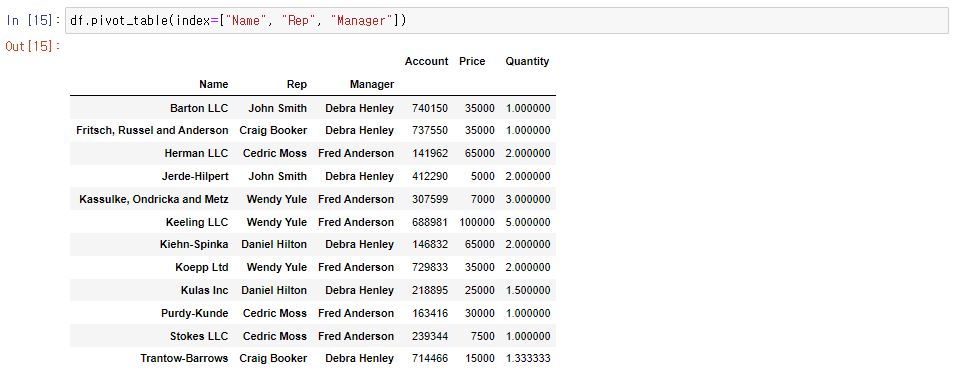Click John Smith in the Barton LLC row

[277, 109]
